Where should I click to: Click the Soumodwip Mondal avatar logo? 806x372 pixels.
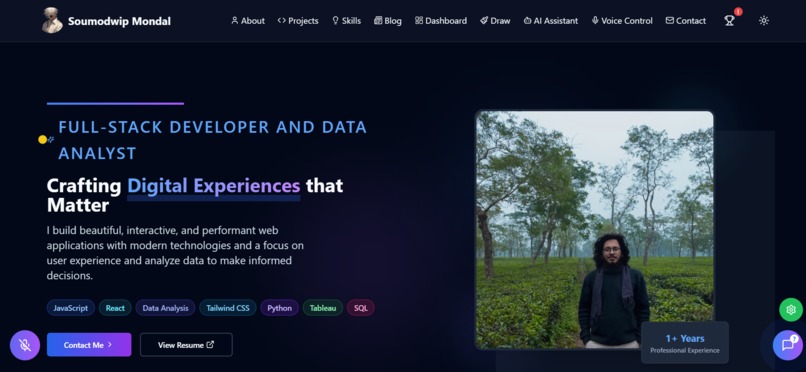pos(52,21)
